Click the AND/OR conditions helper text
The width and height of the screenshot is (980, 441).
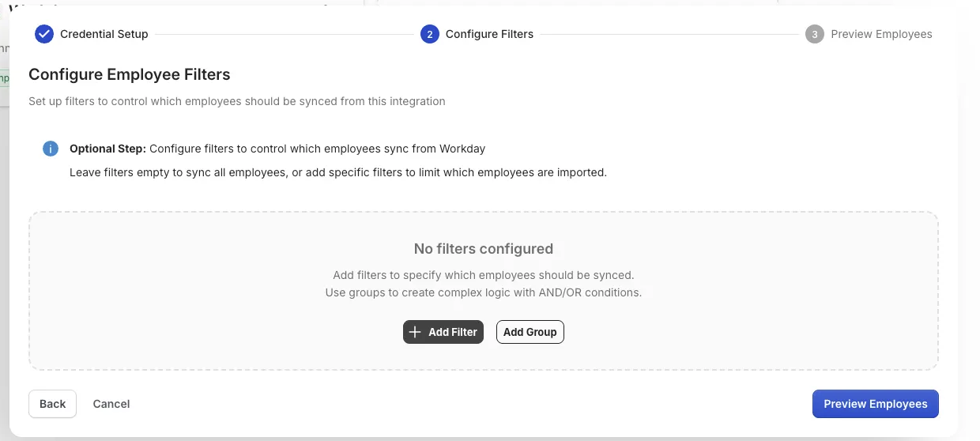coord(484,292)
